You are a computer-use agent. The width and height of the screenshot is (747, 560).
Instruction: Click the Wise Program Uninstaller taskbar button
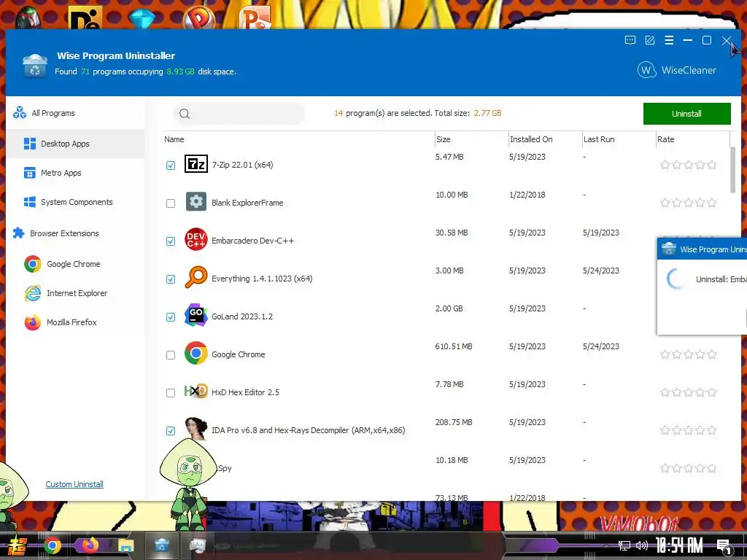[x=162, y=545]
